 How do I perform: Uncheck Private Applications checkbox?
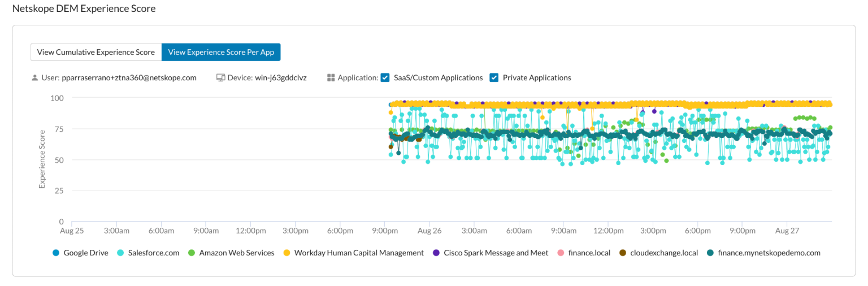[x=494, y=78]
